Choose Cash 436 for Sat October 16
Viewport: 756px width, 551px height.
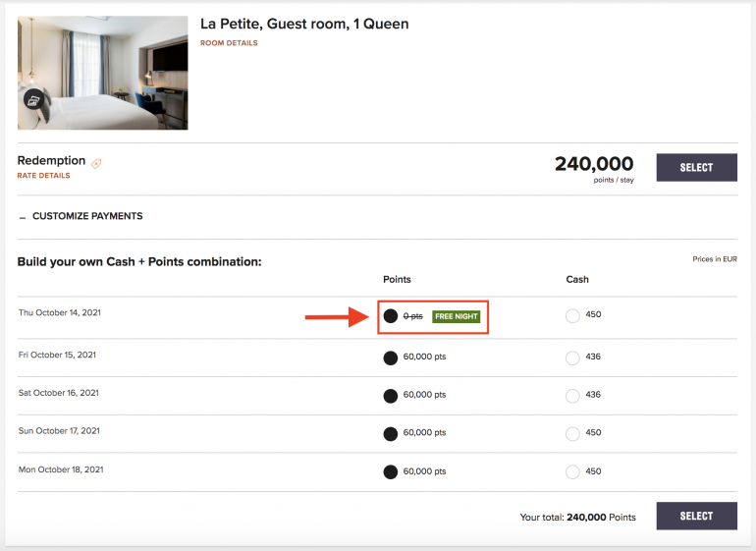coord(572,395)
